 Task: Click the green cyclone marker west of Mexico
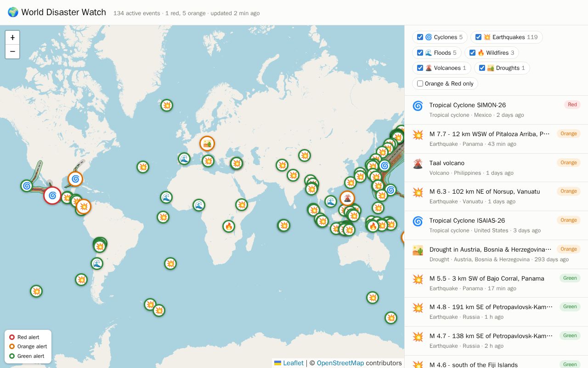coord(27,186)
